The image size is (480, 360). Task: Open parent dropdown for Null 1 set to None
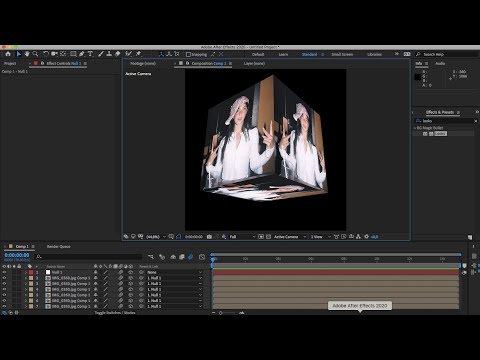coord(175,272)
